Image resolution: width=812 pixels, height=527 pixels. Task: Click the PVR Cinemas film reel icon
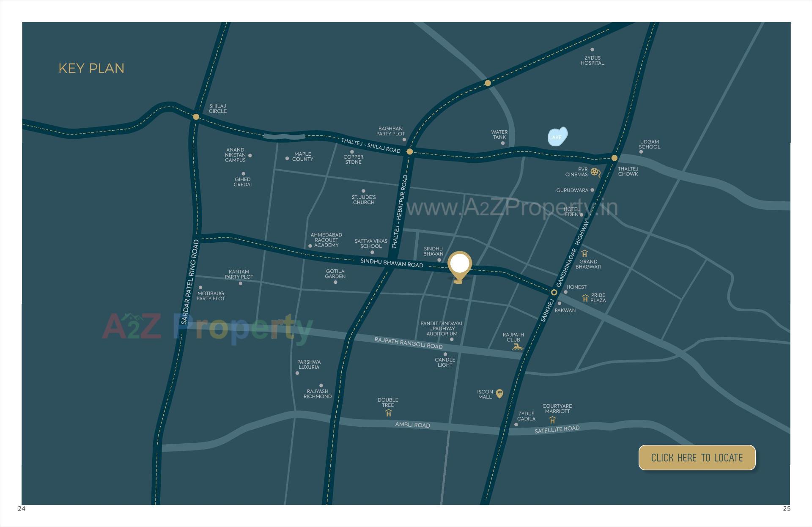pyautogui.click(x=594, y=172)
